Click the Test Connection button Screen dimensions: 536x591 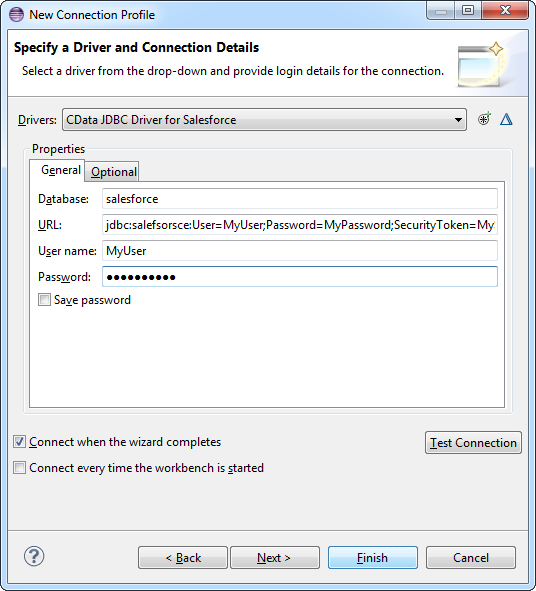[x=473, y=442]
